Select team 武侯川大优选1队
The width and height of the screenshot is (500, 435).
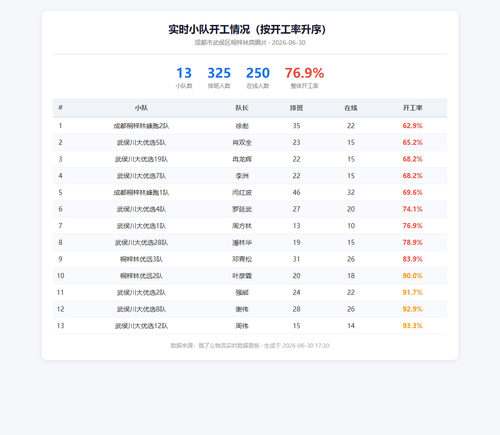pyautogui.click(x=141, y=226)
